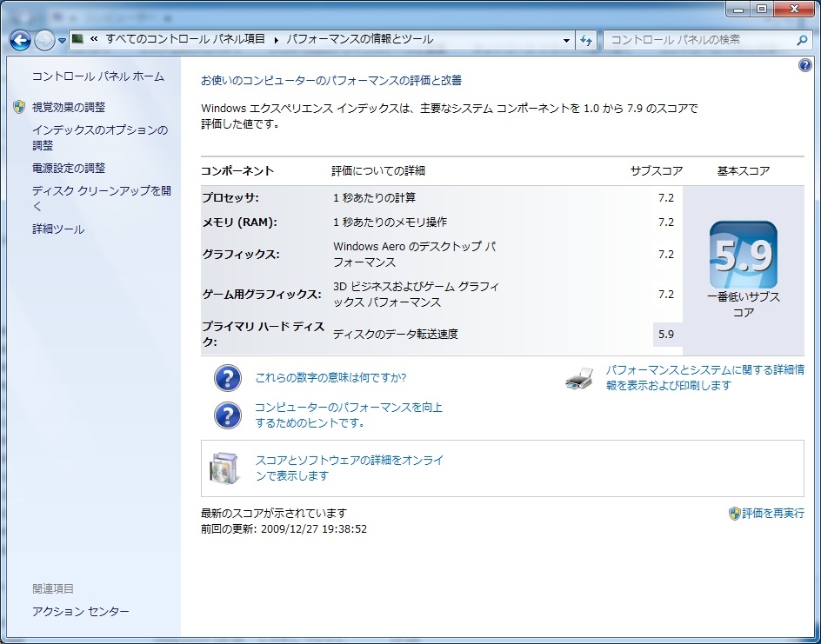
Task: Expand the arrow after すべてのコントロール パネル項目
Action: tap(276, 39)
